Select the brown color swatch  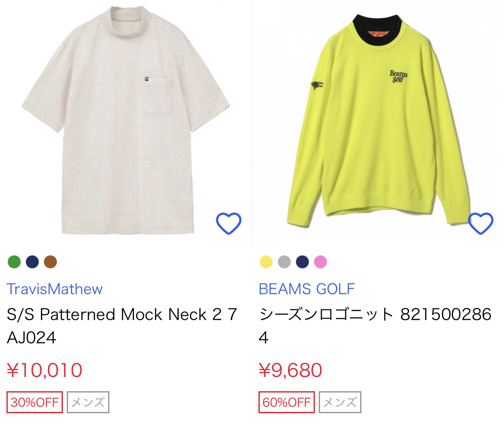click(50, 262)
